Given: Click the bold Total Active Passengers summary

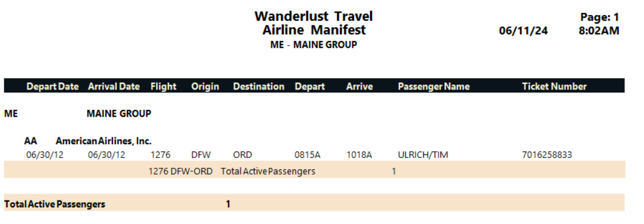Looking at the screenshot, I should click(55, 204).
